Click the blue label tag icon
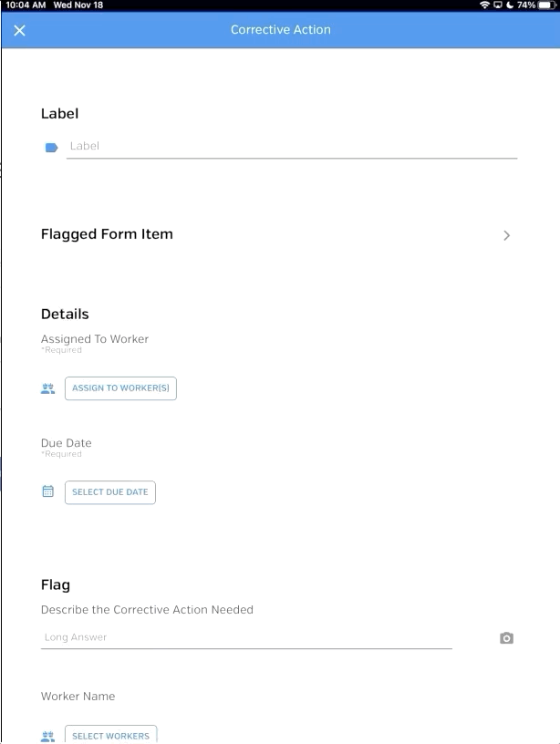 point(51,148)
